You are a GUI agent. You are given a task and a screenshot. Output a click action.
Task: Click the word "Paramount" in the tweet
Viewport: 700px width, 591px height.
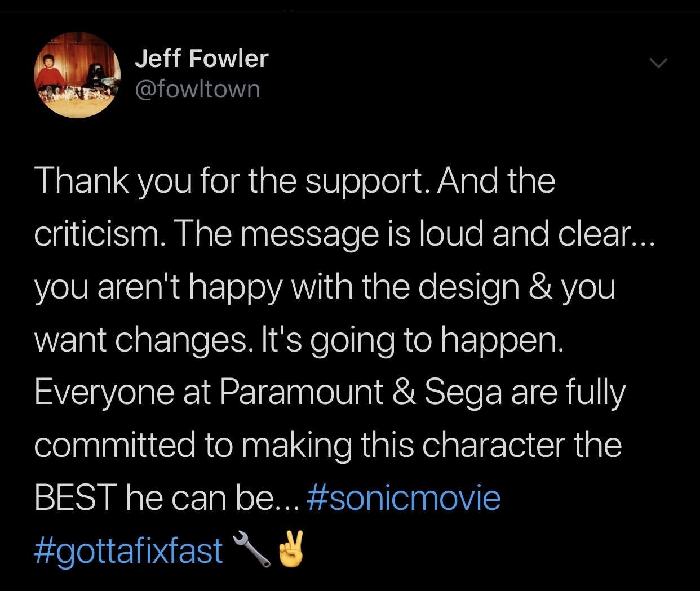point(301,392)
